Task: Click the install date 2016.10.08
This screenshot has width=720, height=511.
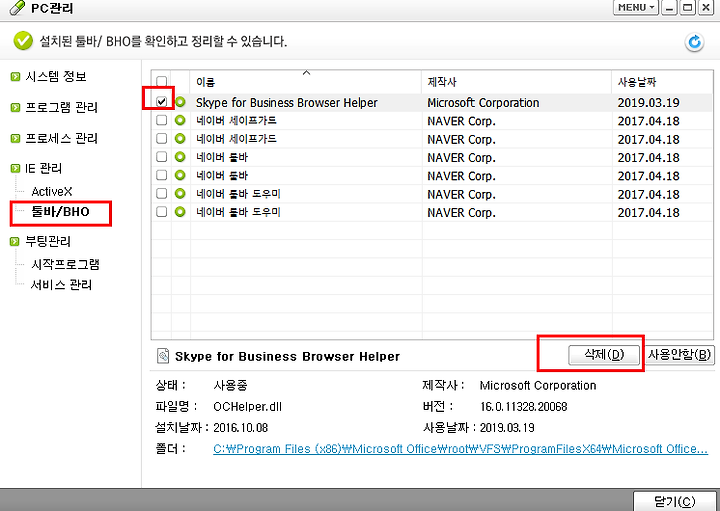Action: click(241, 427)
